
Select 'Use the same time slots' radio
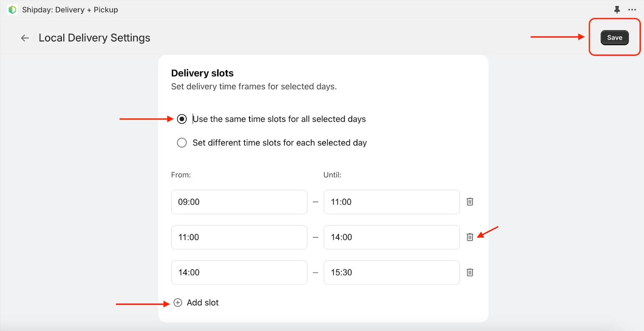[182, 119]
